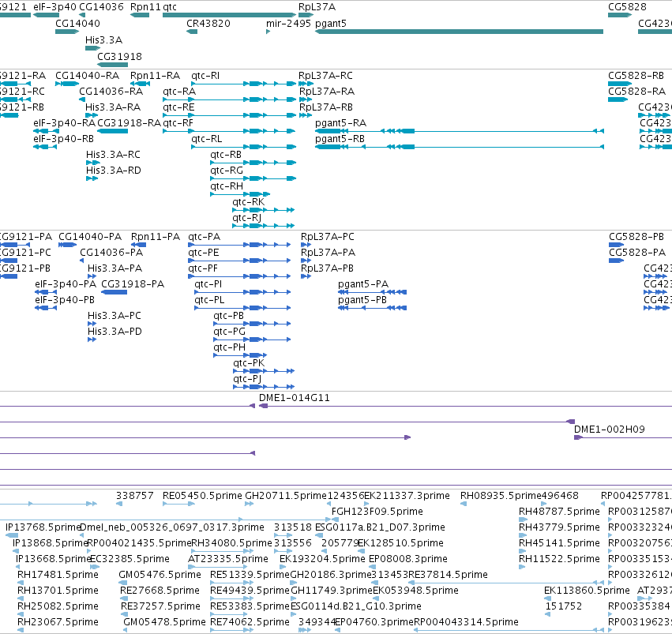Click the FGH123F09.5prime EST label
Viewport: 672px width, 634px height.
(x=377, y=512)
